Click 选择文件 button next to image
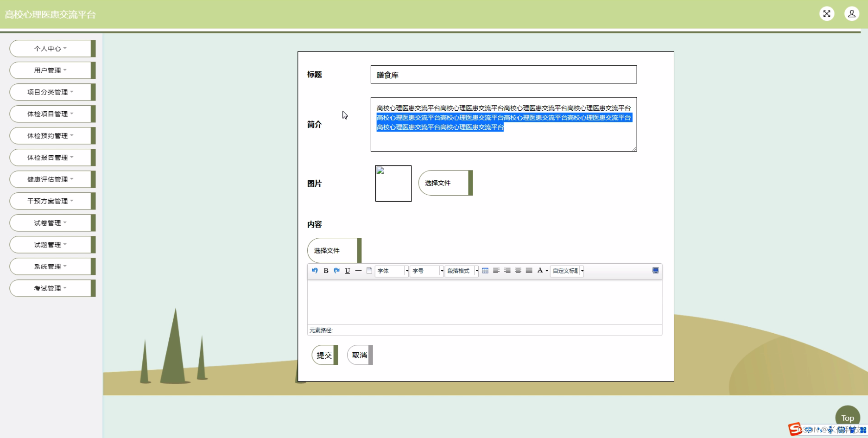Screen dimensions: 868x438 click(445, 183)
